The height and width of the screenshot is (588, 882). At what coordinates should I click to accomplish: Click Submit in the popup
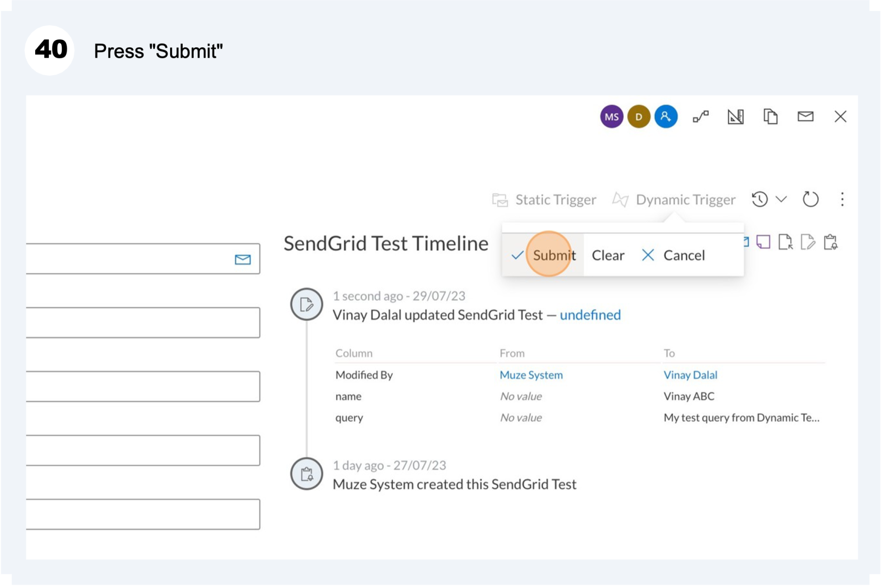tap(543, 256)
